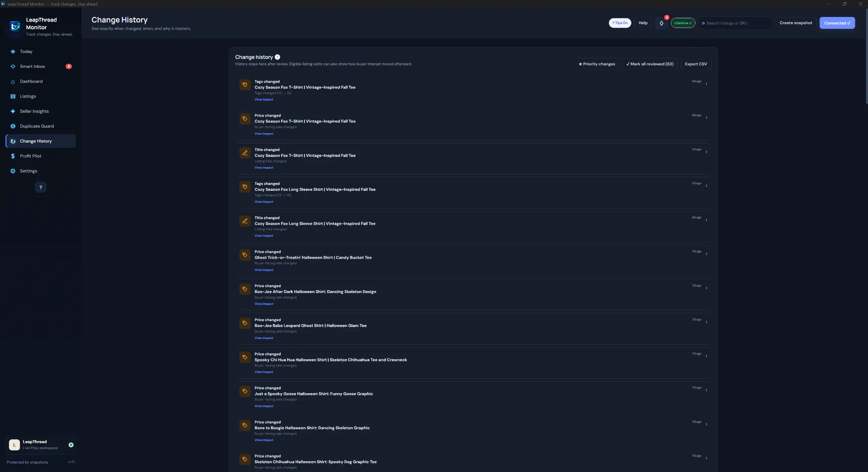Expand the Ghost Trick-or-Treatin' row chevron
The height and width of the screenshot is (472, 868).
click(706, 254)
